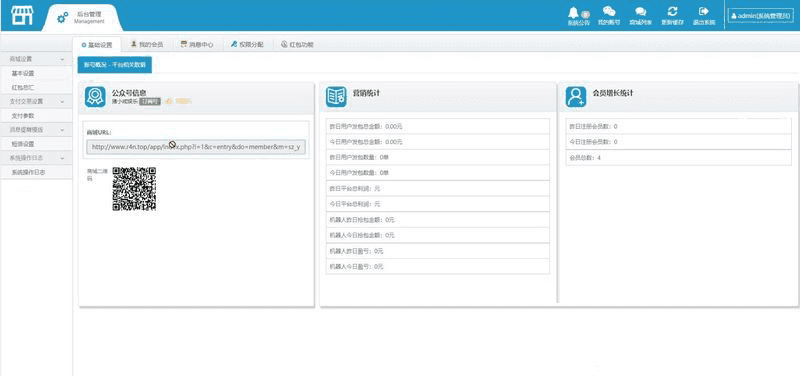
Task: Collapse the 商城设置 sidebar group
Action: click(x=36, y=59)
